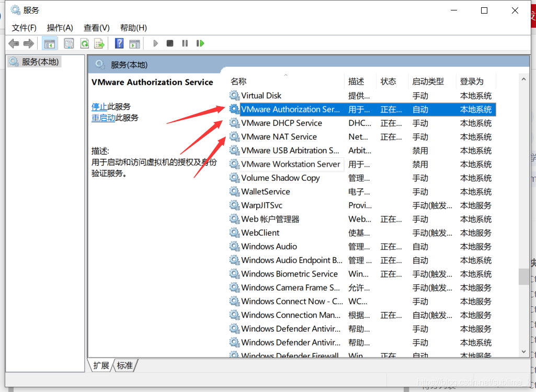The height and width of the screenshot is (392, 536).
Task: Open the Properties toolbar icon
Action: click(69, 43)
